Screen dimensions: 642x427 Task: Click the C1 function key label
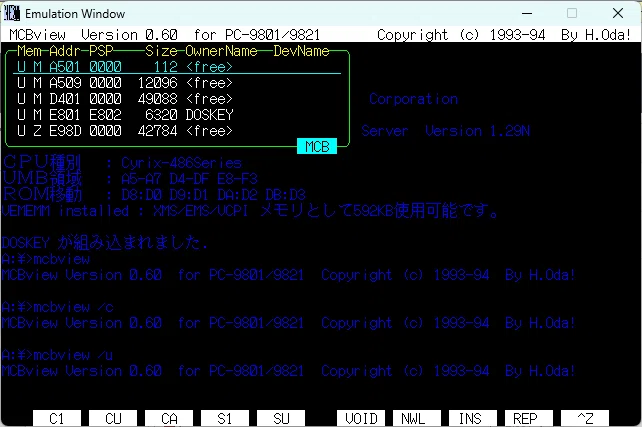[57, 418]
